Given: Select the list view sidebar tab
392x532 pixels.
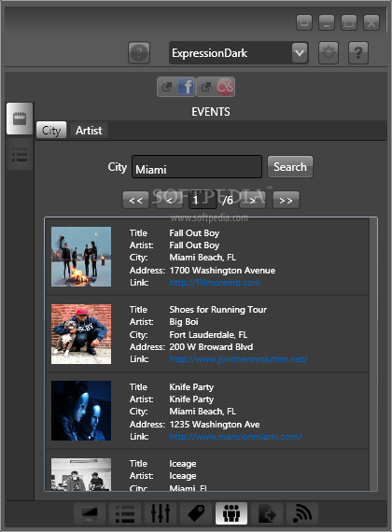Looking at the screenshot, I should 20,154.
